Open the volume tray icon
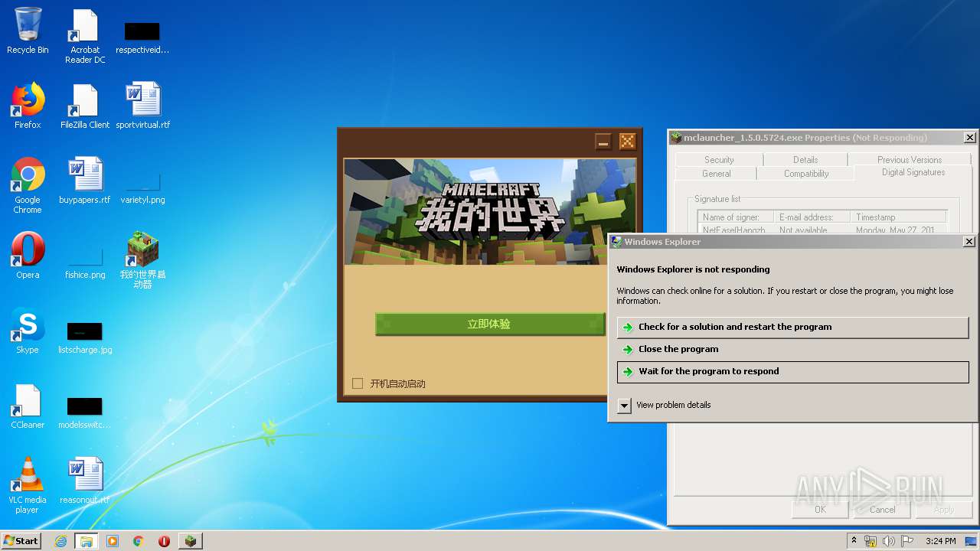The image size is (980, 551). coord(888,541)
